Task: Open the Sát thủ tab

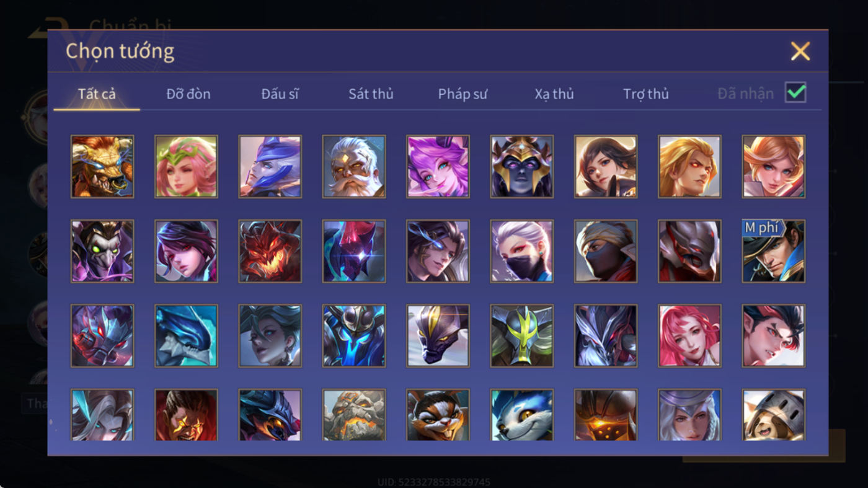Action: pos(371,94)
